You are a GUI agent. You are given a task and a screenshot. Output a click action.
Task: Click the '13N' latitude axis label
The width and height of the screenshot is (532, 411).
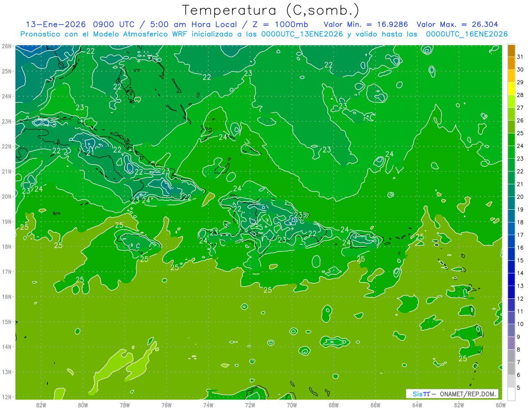coord(6,372)
